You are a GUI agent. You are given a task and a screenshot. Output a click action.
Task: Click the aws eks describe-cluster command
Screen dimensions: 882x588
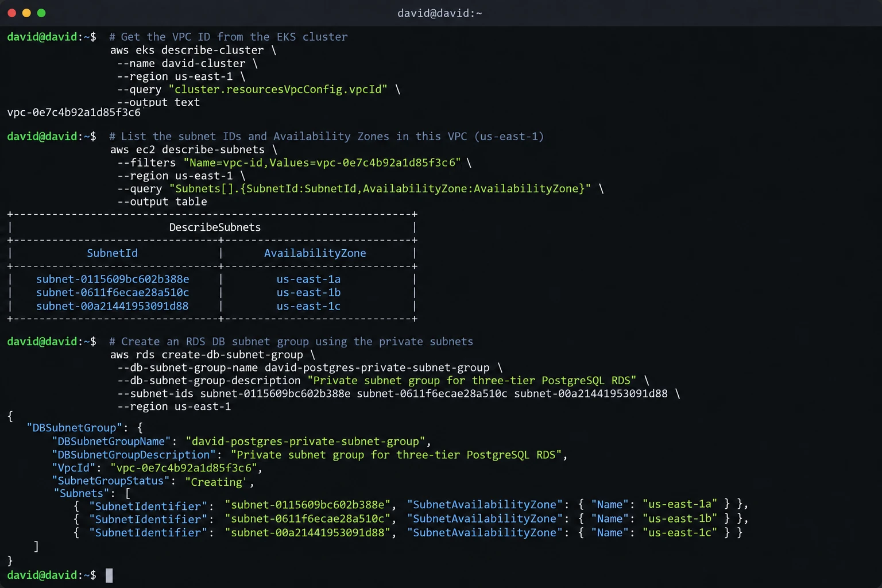coord(187,51)
